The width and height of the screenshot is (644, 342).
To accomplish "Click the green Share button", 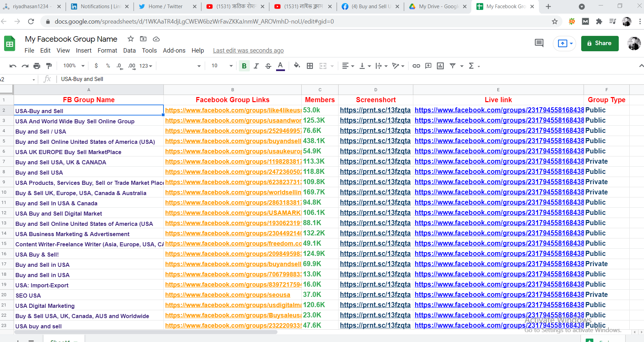I will tap(600, 43).
